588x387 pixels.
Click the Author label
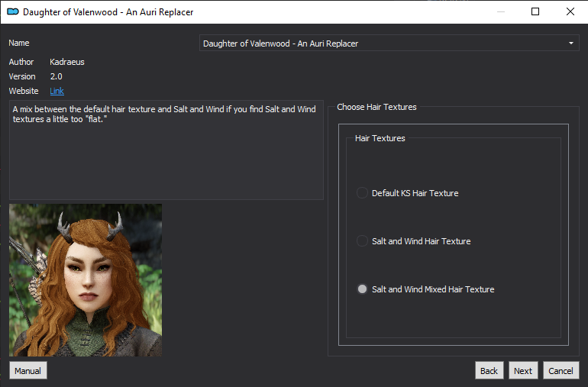[x=21, y=62]
